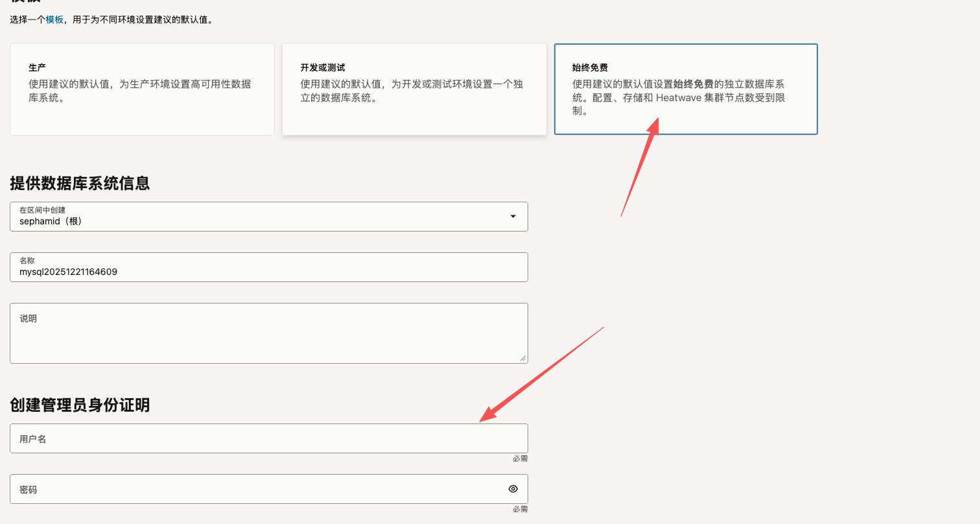Screen dimensions: 980x524
Task: Open the 模板 help link
Action: coord(54,20)
